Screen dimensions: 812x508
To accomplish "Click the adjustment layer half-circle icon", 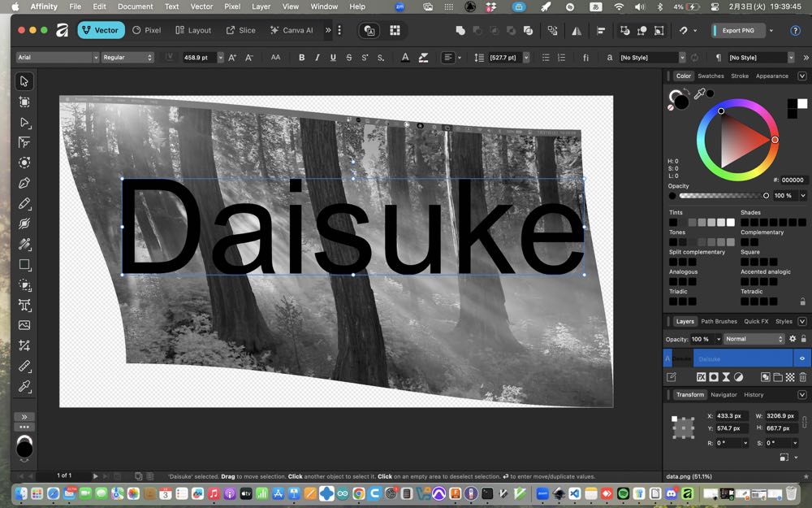I will [738, 377].
